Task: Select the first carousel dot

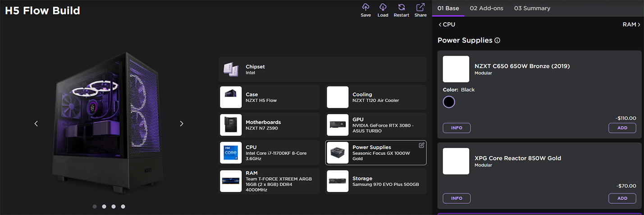Action: tap(95, 206)
